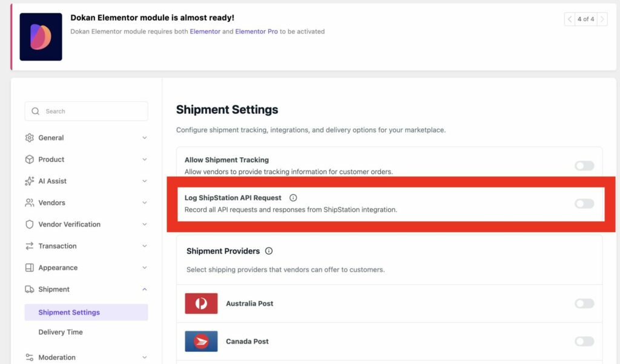Open the Shipment Settings menu item

pos(68,312)
